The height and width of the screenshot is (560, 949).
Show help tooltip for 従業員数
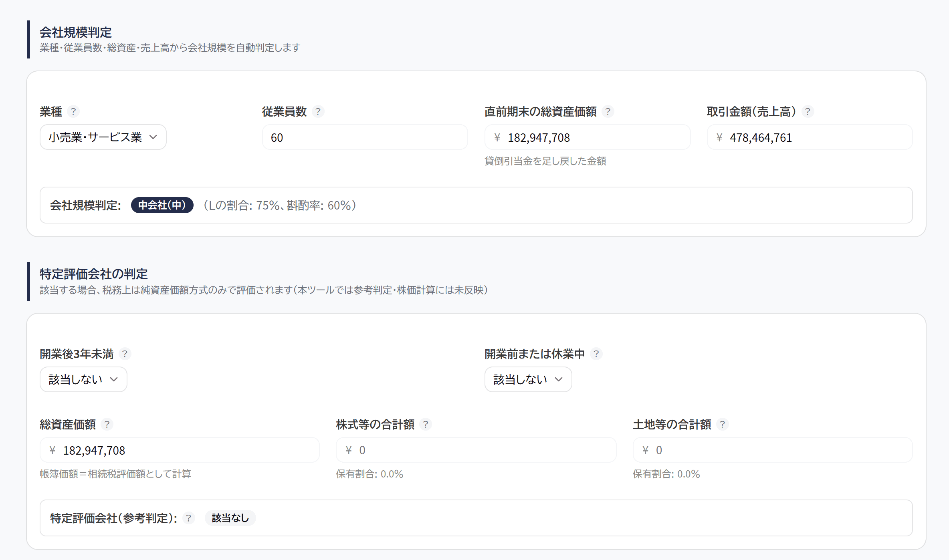tap(318, 111)
